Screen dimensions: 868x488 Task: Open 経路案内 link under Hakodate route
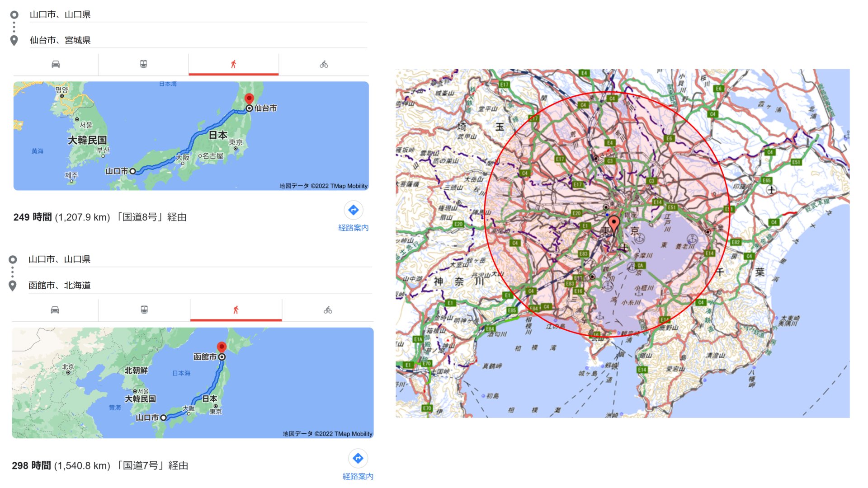pyautogui.click(x=358, y=476)
